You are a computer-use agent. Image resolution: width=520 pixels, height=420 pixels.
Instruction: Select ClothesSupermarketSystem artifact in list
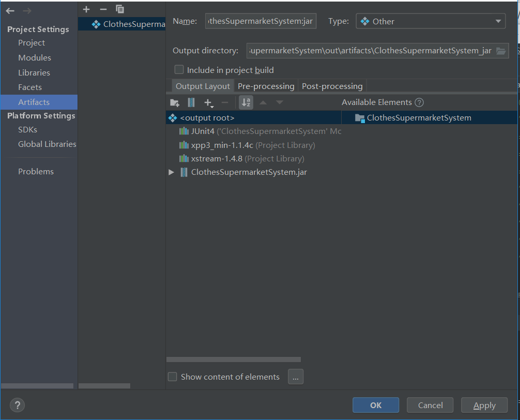point(121,24)
